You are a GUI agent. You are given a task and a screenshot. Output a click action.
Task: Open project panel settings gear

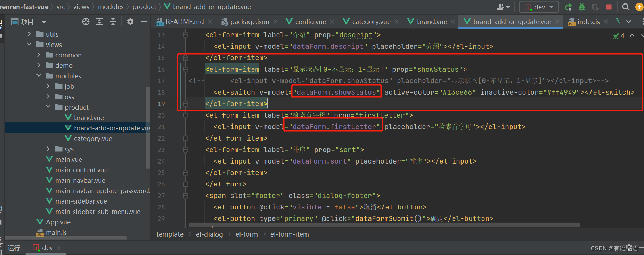(x=130, y=22)
